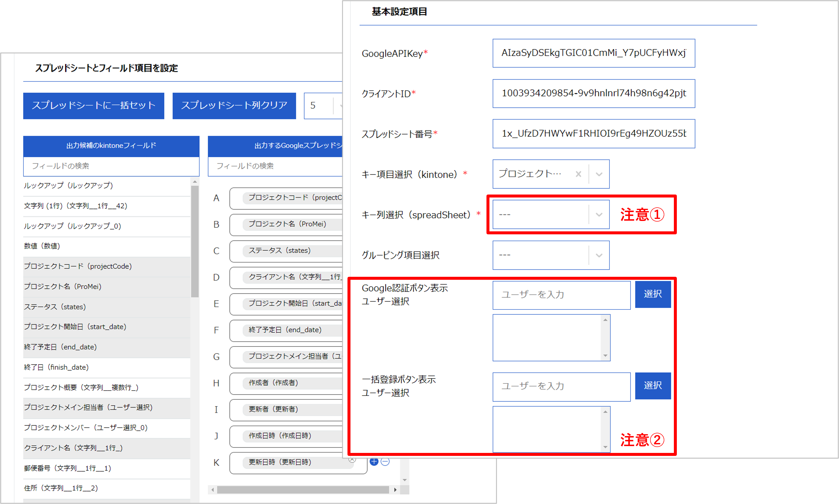Click 選択 button for 一括登録ボタン表示 users
The height and width of the screenshot is (504, 839).
[652, 386]
